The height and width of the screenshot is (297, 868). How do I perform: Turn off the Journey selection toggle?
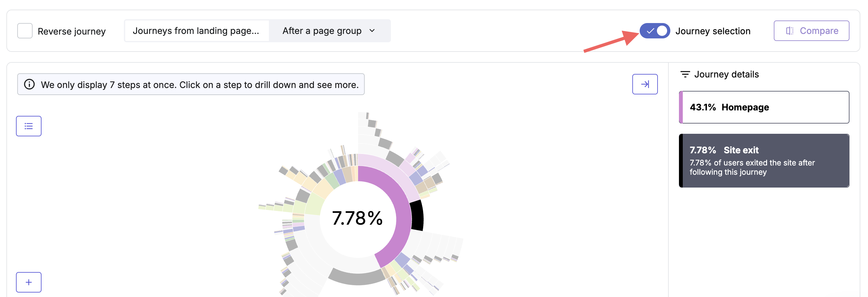click(655, 31)
